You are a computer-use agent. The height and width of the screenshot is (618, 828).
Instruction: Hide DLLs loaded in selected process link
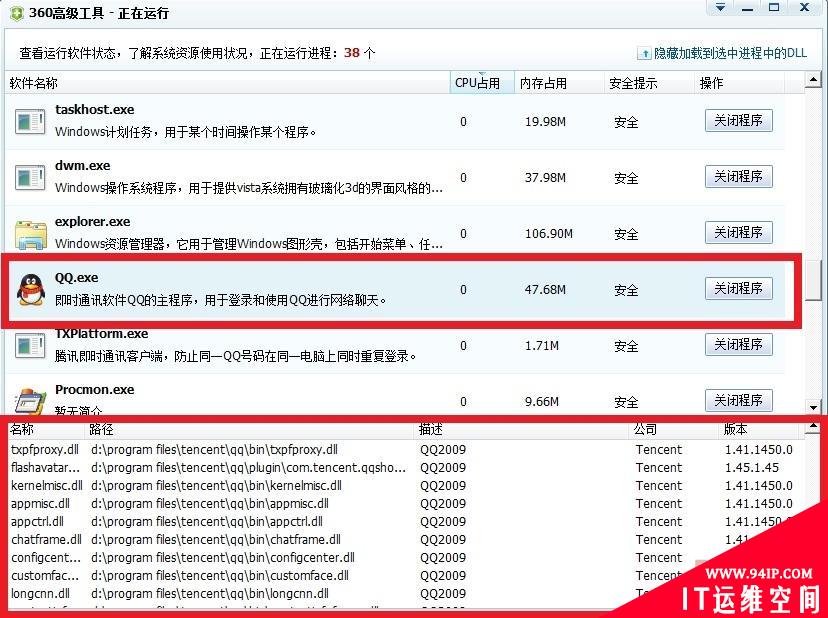coord(730,53)
